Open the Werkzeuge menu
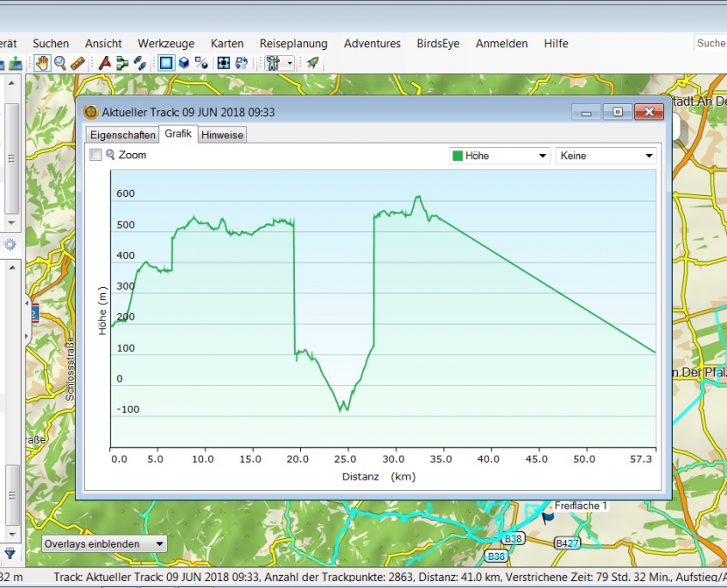 (166, 44)
